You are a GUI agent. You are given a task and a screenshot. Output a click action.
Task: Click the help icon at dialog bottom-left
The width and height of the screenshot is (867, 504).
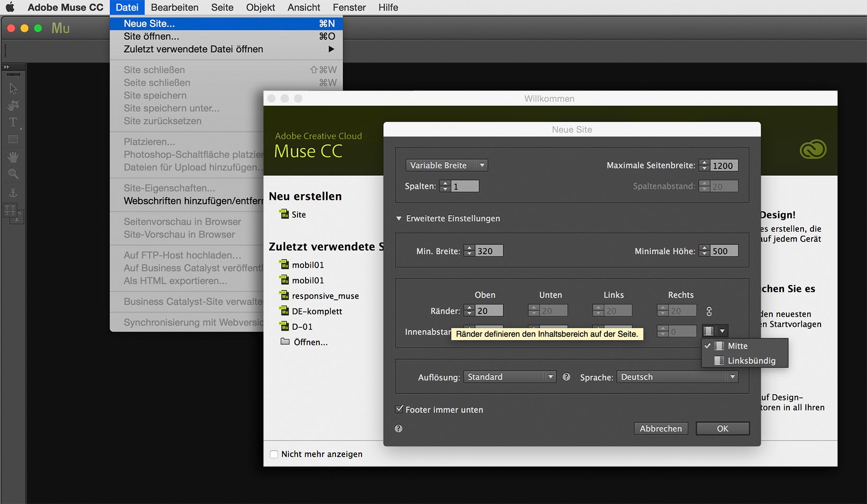[x=398, y=428]
